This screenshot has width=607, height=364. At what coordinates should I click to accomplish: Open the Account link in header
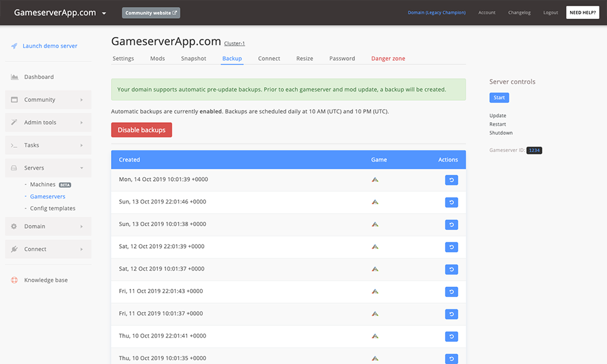487,13
